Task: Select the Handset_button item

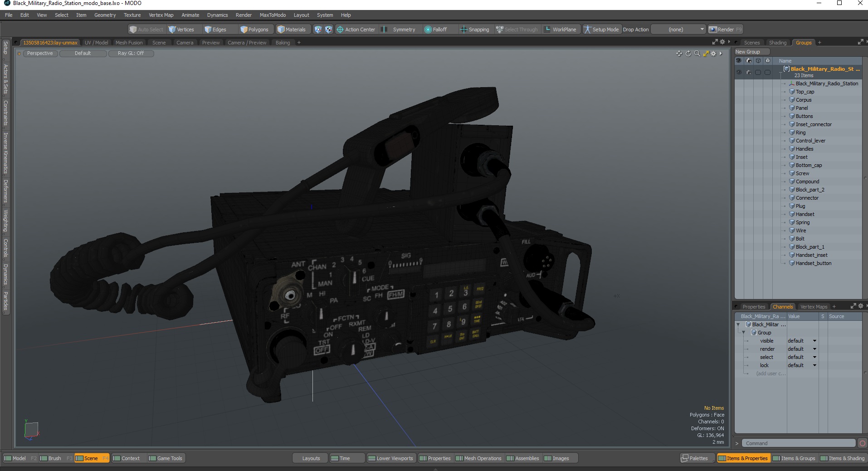Action: [x=814, y=263]
